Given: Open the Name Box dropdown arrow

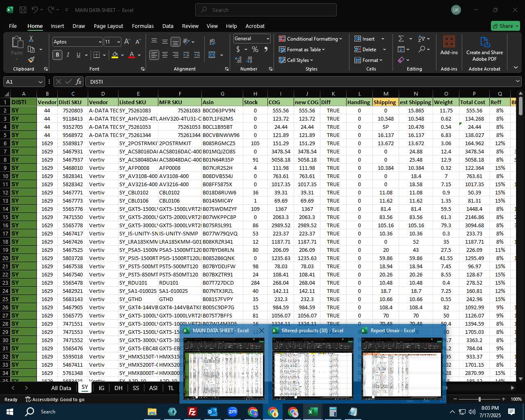Looking at the screenshot, I should [40, 82].
